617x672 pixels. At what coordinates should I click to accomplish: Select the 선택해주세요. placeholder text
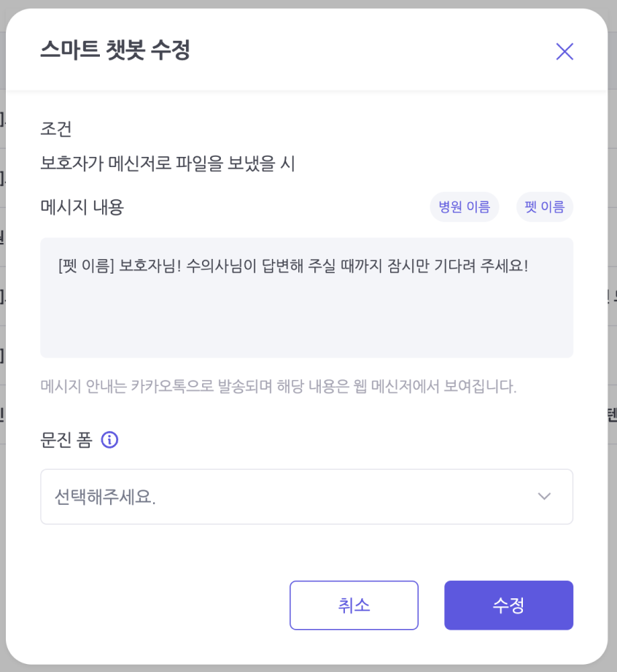(x=105, y=497)
